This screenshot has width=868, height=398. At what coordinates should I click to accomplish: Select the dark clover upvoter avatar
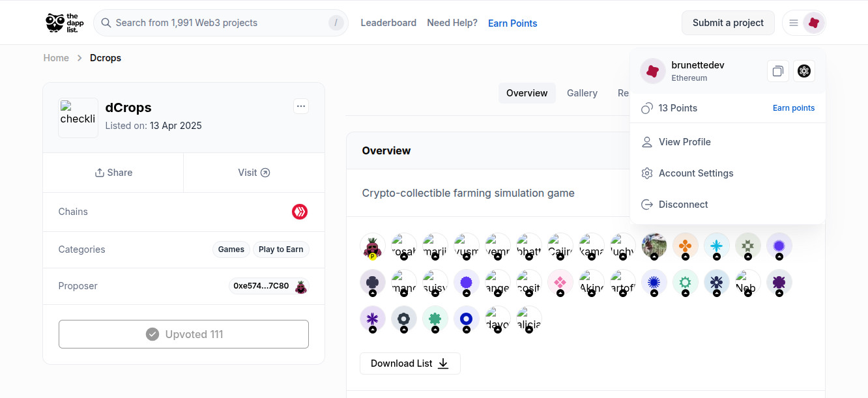tap(373, 282)
